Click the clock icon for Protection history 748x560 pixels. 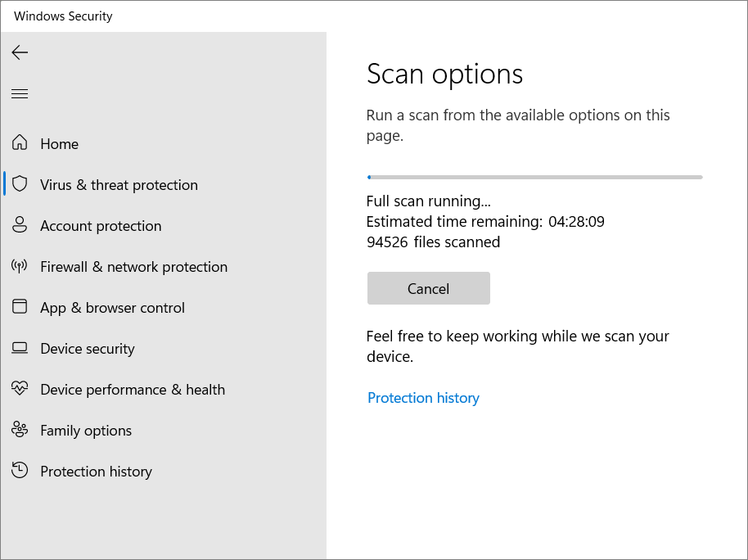(x=20, y=470)
